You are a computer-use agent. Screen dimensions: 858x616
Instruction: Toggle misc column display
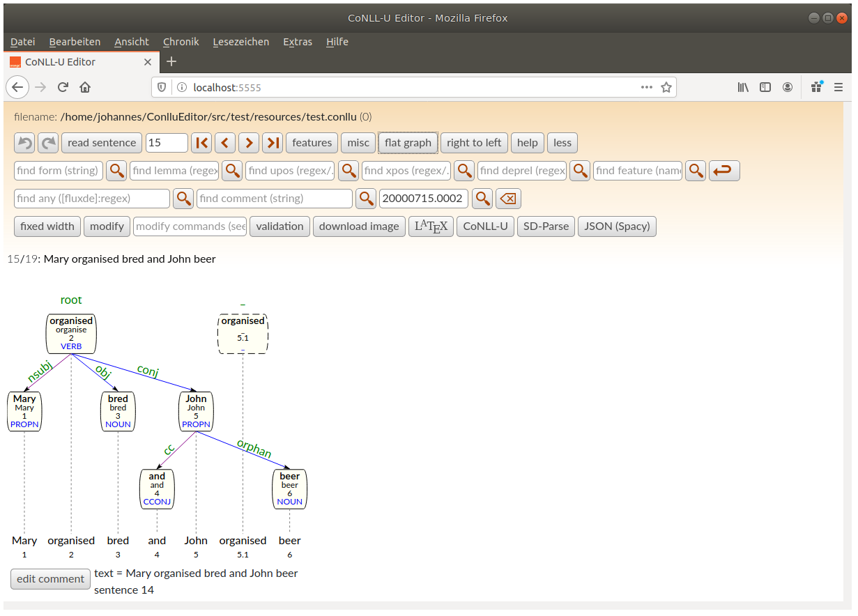tap(358, 143)
